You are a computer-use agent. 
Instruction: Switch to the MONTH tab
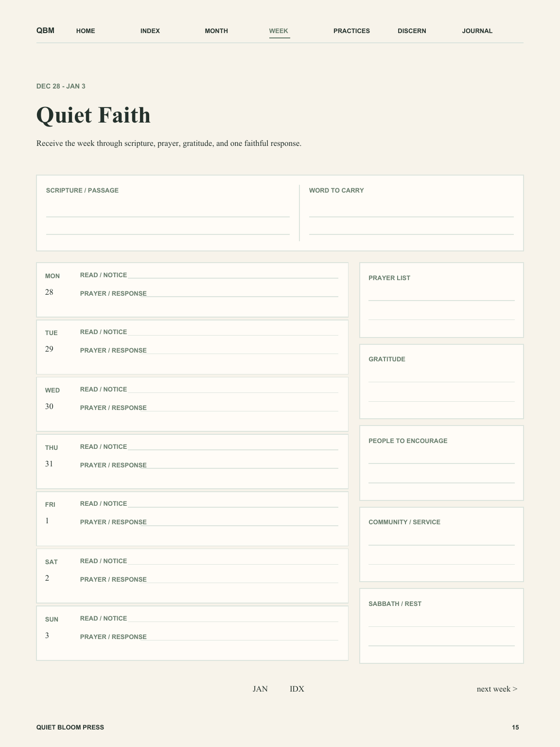[x=216, y=31]
